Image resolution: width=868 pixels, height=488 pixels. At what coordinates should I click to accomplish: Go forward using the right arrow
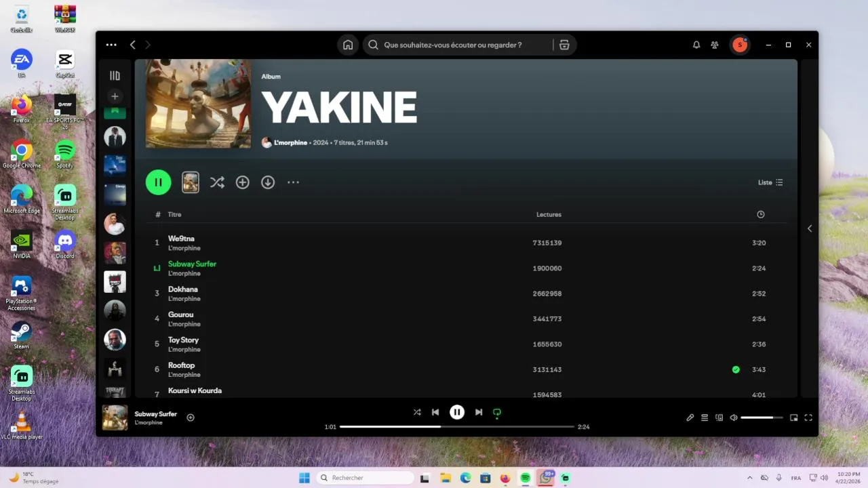pyautogui.click(x=148, y=45)
